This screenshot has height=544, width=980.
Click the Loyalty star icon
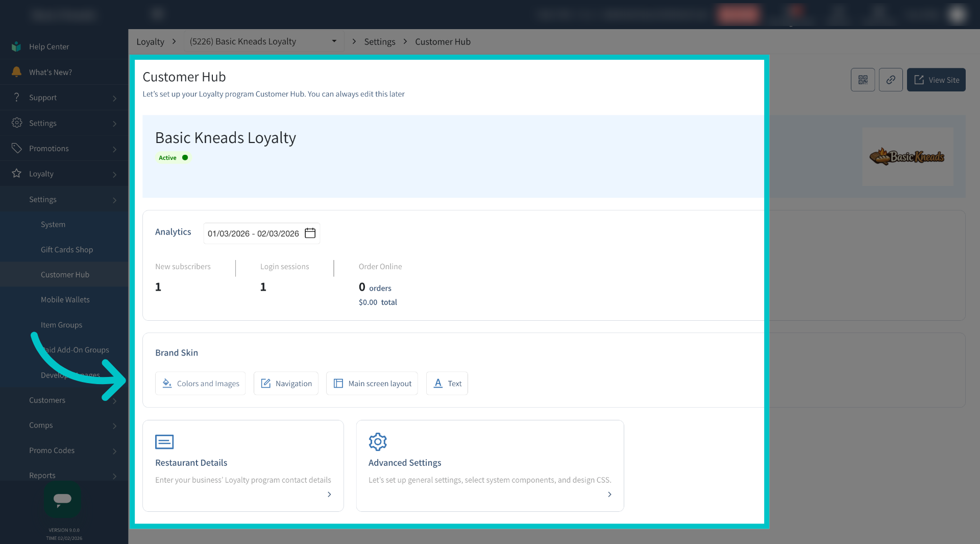click(x=17, y=173)
